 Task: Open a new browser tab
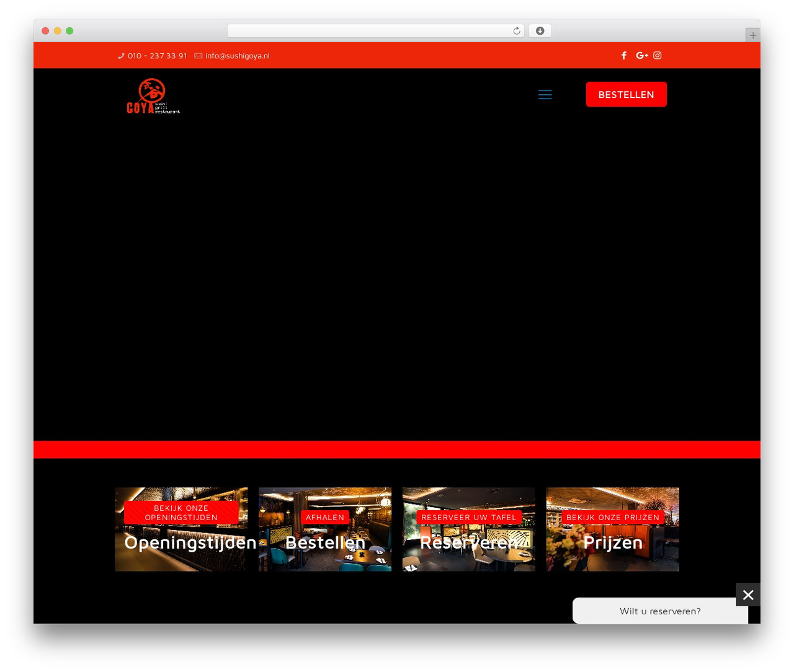pos(752,35)
